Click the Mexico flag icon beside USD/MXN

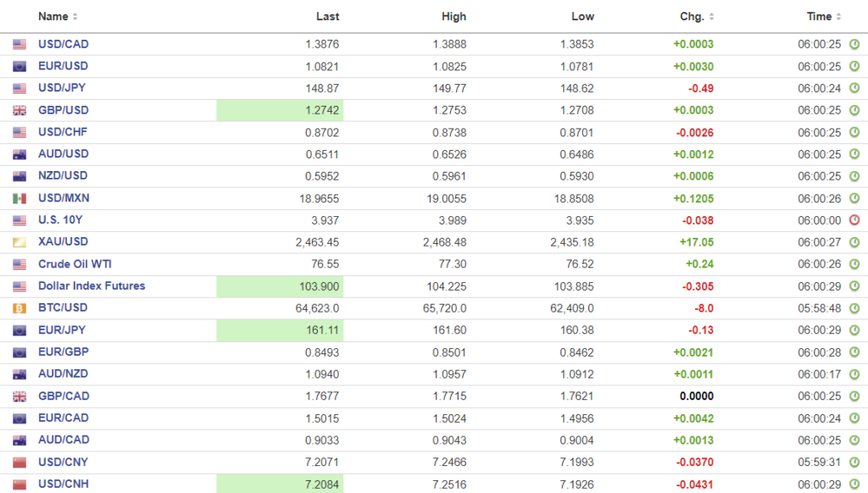19,198
